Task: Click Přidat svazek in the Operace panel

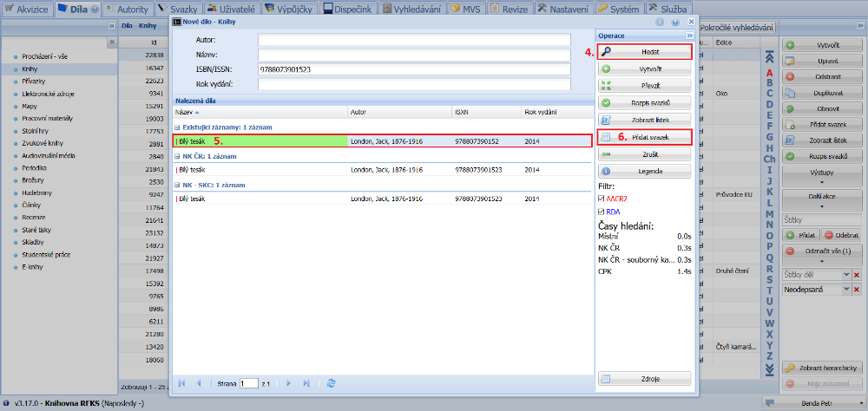Action: tap(644, 137)
